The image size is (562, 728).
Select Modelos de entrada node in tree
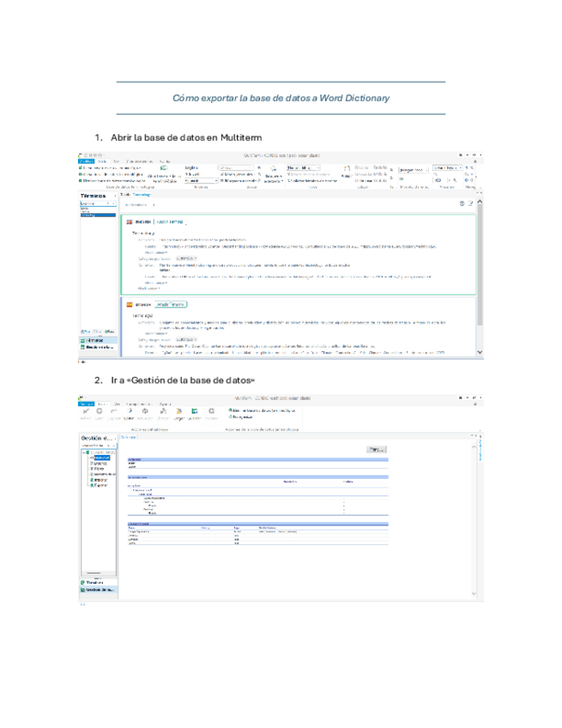[x=103, y=475]
